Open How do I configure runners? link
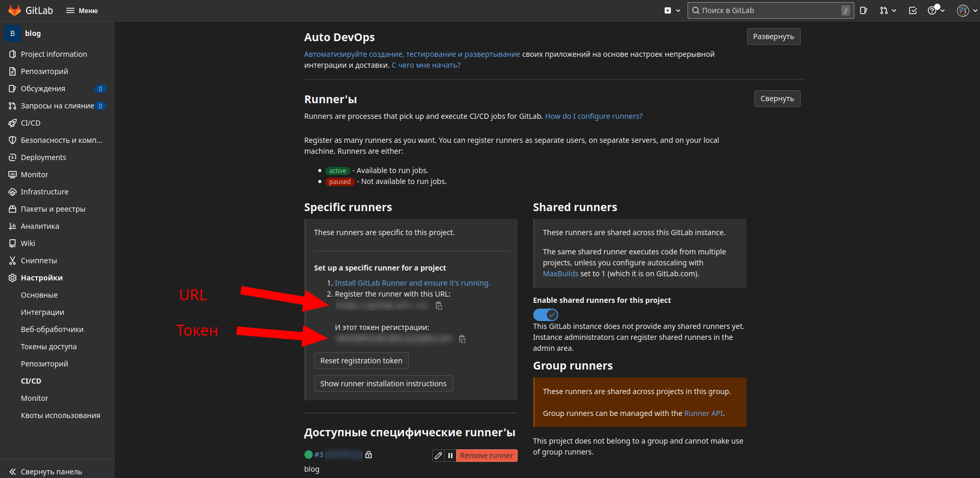The height and width of the screenshot is (478, 980). [x=594, y=116]
